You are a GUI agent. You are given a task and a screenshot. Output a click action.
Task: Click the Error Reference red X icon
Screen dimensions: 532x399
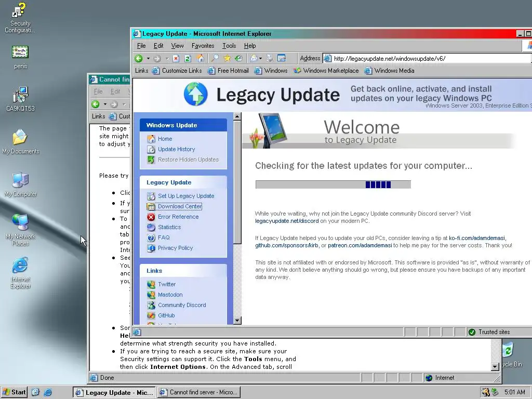151,217
